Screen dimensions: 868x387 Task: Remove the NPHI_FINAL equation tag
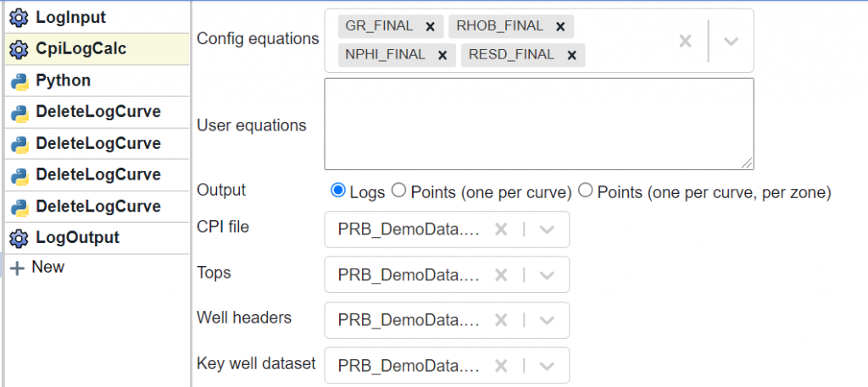442,55
